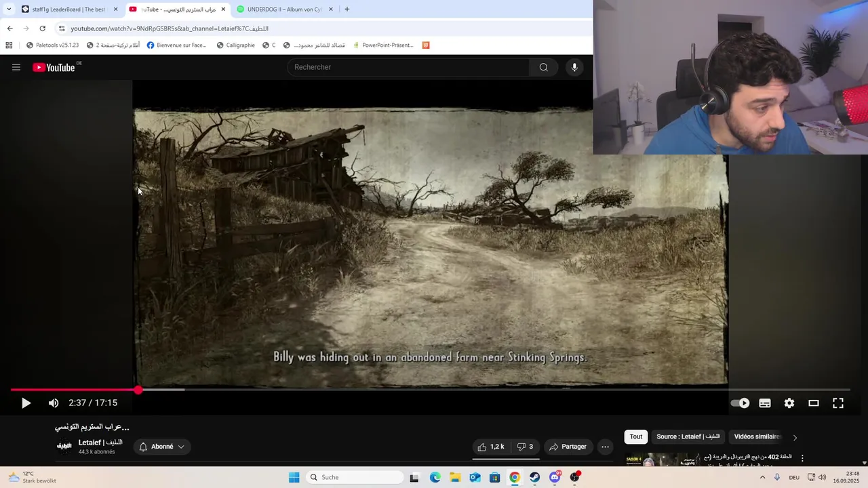Open the Letaief channel avatar
This screenshot has height=488, width=868.
[64, 446]
